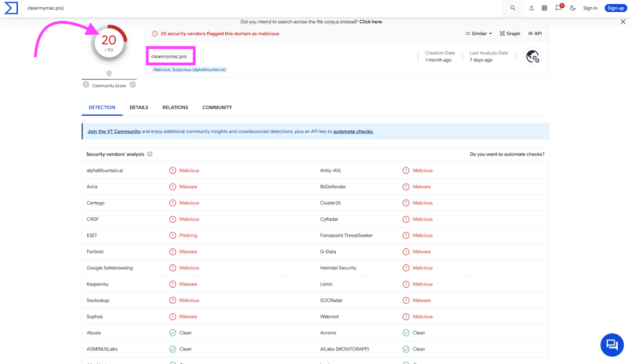
Task: Open the Graph view
Action: pyautogui.click(x=510, y=34)
